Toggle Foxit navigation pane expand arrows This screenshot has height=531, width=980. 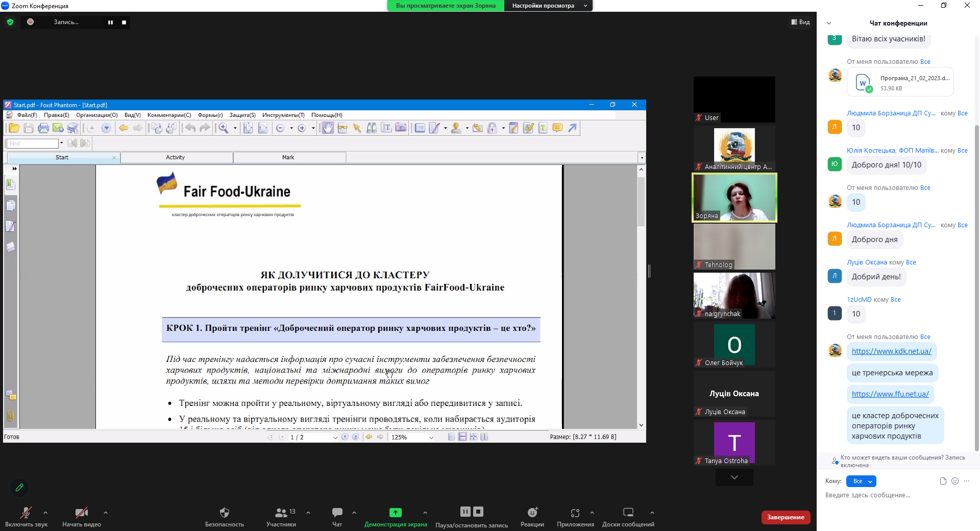coord(14,168)
